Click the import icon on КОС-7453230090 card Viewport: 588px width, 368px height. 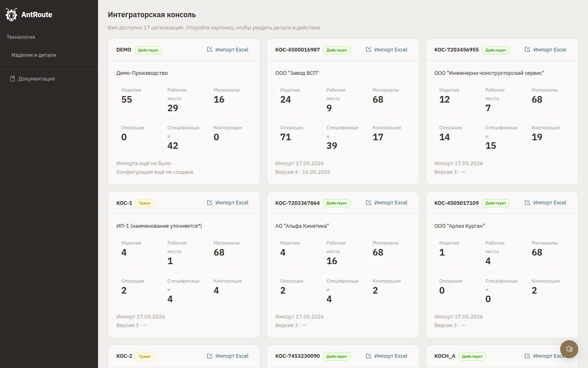[368, 356]
